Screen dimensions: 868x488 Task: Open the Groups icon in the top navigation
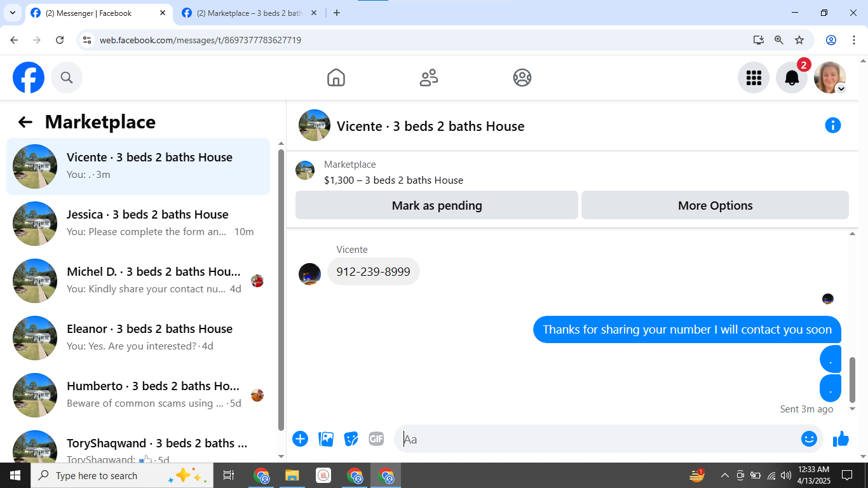[522, 78]
